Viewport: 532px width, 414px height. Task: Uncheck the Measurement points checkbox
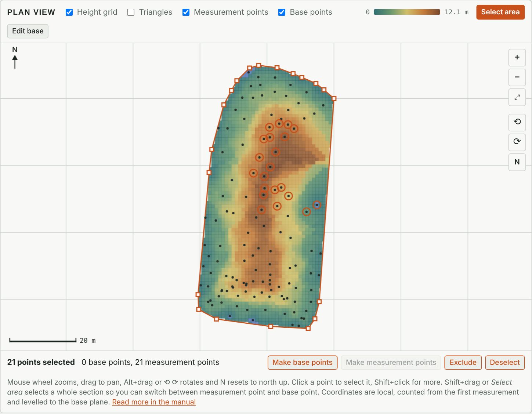[x=186, y=12]
